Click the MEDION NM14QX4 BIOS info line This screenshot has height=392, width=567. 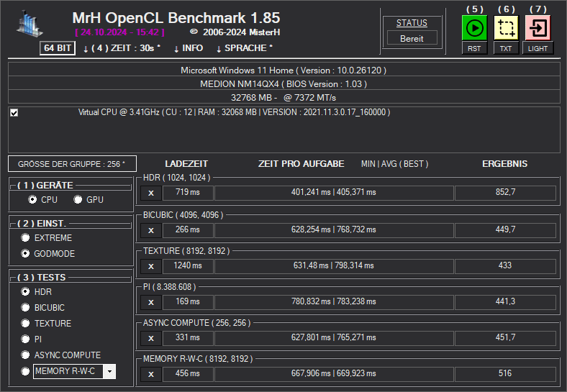pos(284,84)
